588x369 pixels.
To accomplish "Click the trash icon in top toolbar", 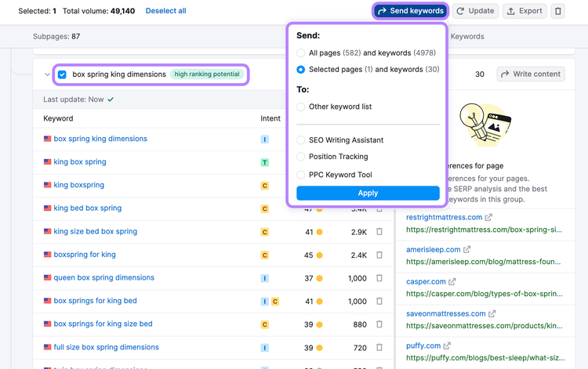I will (557, 11).
